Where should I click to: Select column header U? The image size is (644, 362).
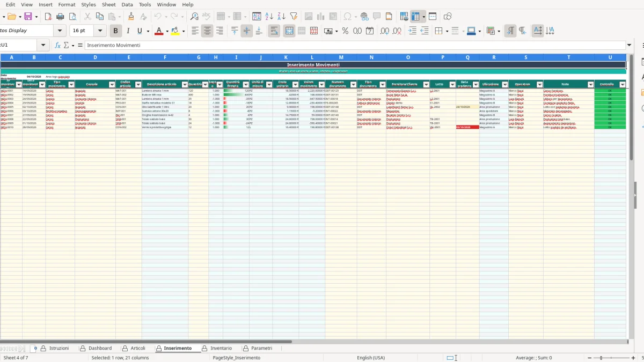(x=610, y=57)
